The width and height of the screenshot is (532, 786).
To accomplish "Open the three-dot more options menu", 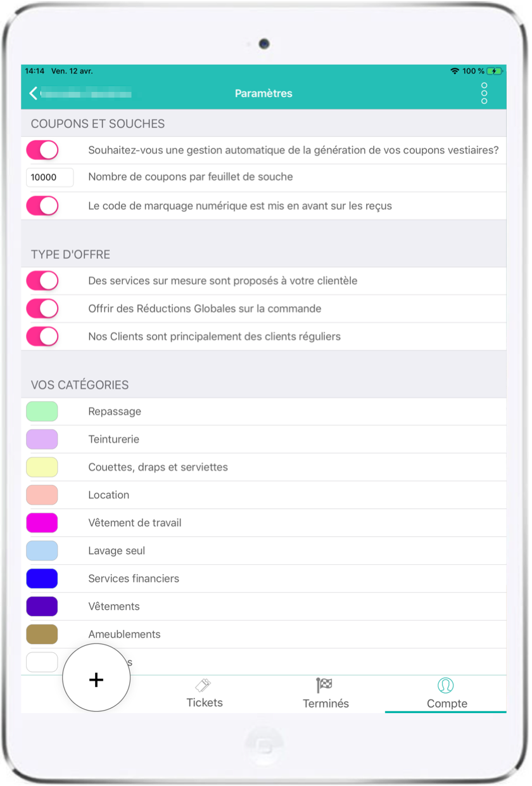I will click(484, 93).
